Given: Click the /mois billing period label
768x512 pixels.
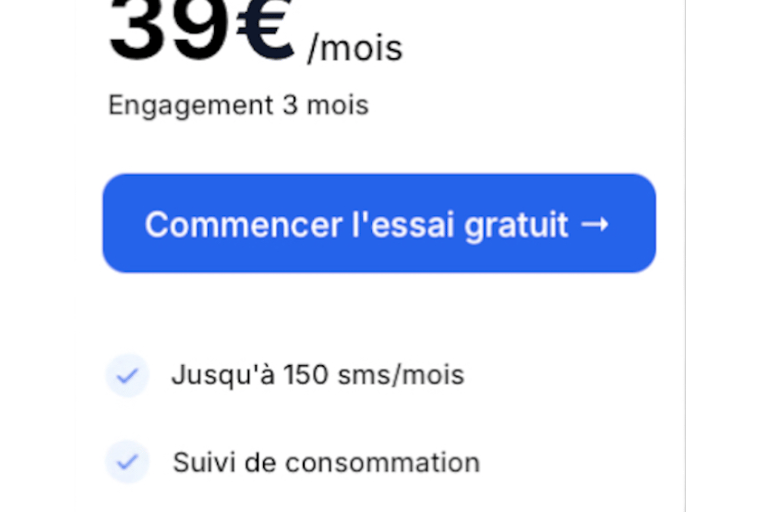Looking at the screenshot, I should pyautogui.click(x=355, y=49).
